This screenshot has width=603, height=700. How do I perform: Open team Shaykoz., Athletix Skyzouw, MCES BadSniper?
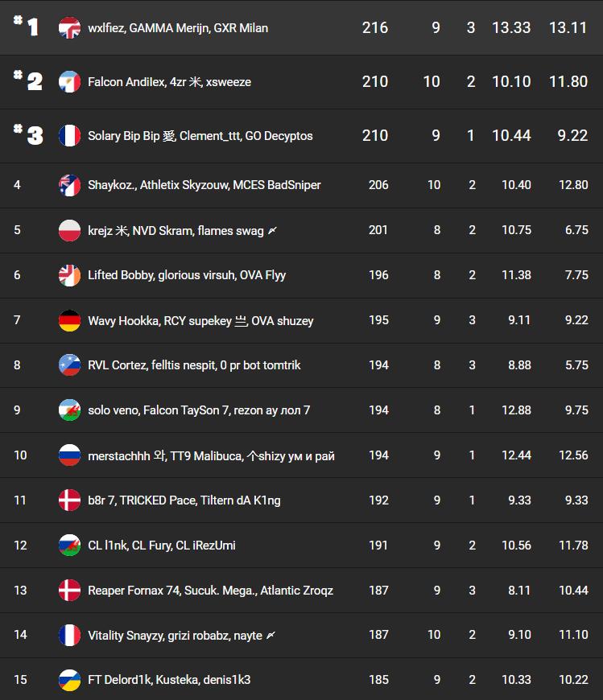[204, 185]
